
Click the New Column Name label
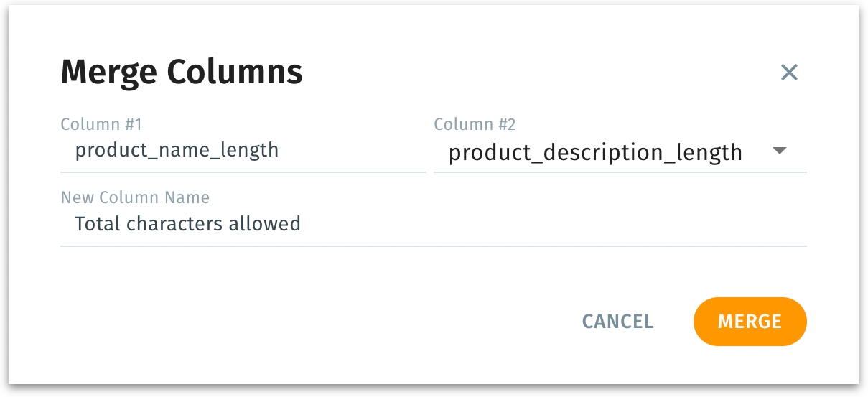(135, 197)
